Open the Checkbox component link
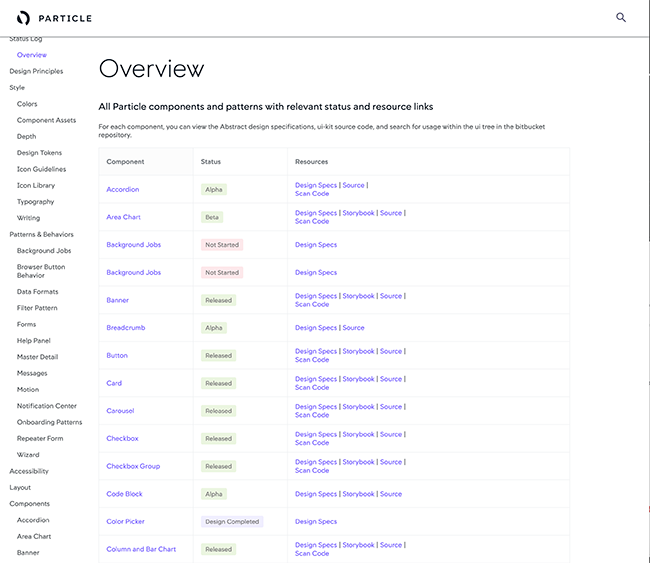This screenshot has width=650, height=563. [x=122, y=438]
